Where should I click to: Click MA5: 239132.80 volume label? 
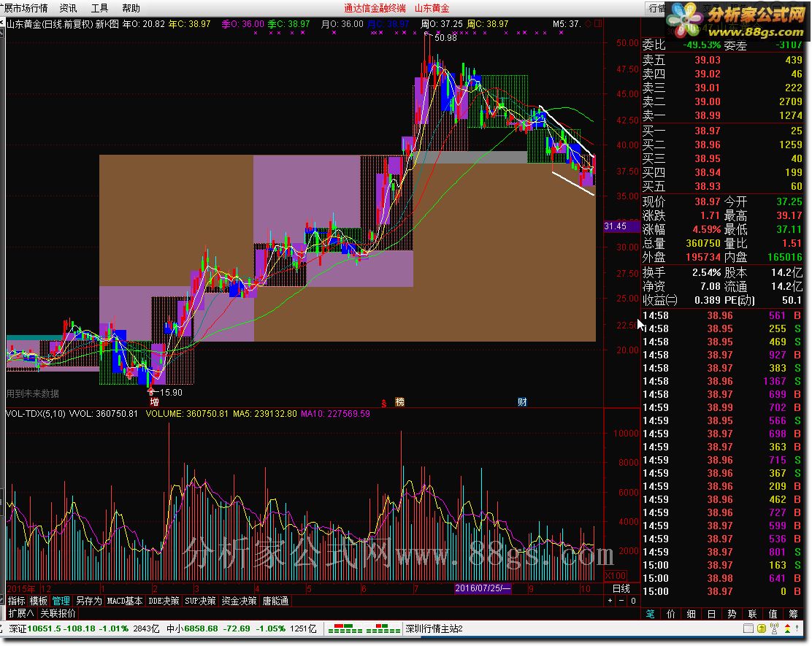[x=265, y=414]
